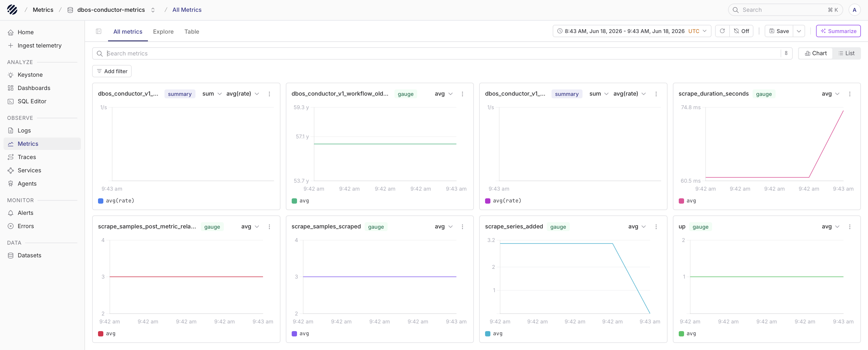The height and width of the screenshot is (350, 868).
Task: Open avg dropdown on scrape_samples_scraped chart
Action: coord(443,226)
